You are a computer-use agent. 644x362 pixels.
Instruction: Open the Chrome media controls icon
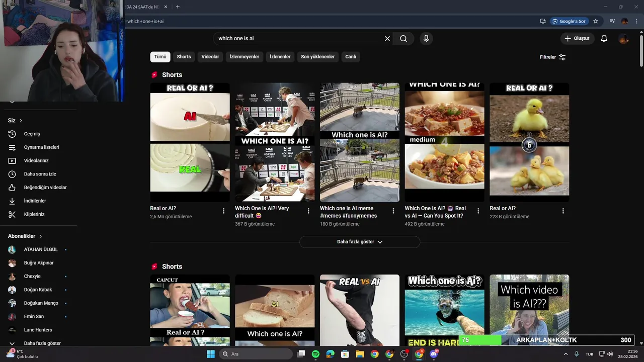pos(612,21)
